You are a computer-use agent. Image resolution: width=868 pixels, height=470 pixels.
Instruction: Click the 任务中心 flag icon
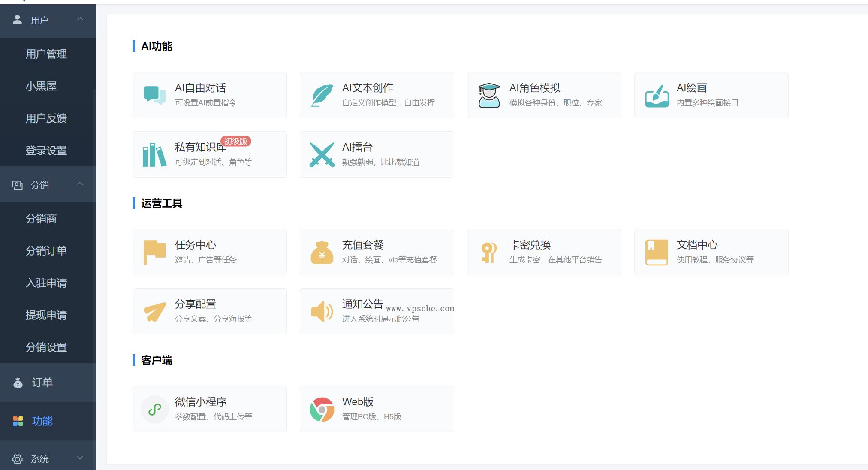[154, 252]
